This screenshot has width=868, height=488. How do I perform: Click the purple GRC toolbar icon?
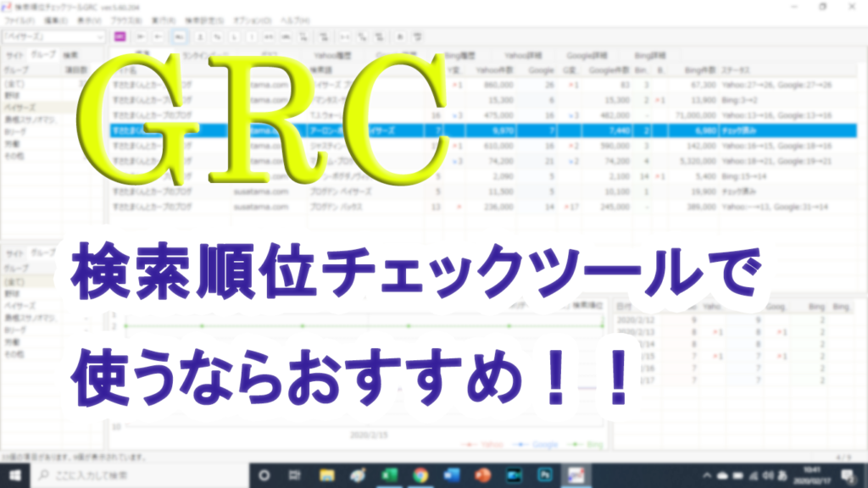[x=120, y=37]
